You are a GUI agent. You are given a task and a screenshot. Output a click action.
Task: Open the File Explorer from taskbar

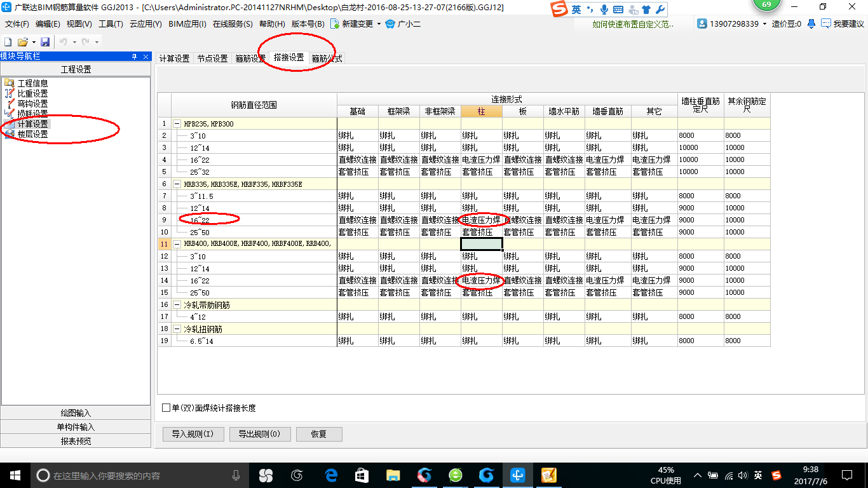pos(393,475)
